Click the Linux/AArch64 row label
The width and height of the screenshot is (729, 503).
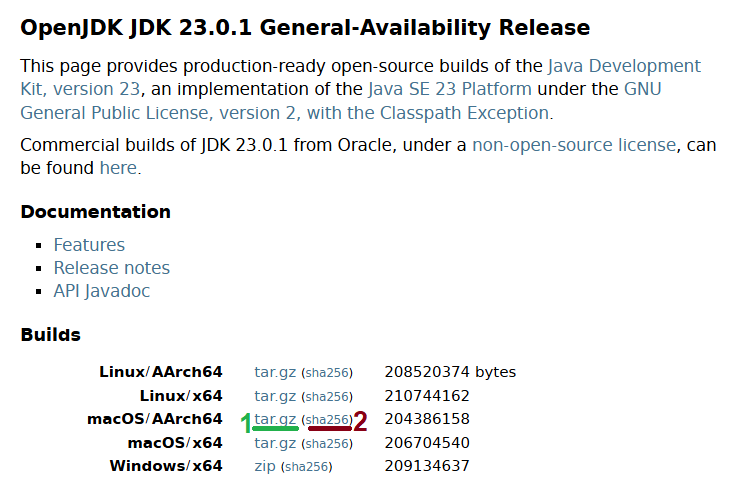coord(161,372)
